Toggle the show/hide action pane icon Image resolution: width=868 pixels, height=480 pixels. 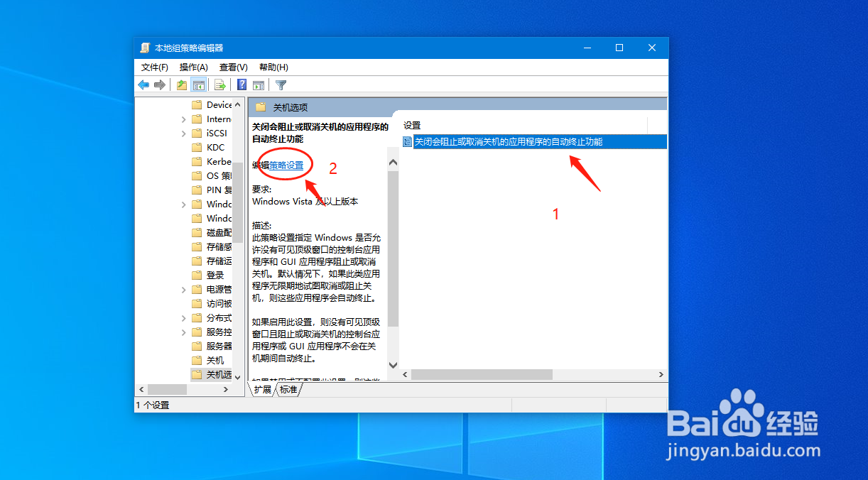[259, 85]
